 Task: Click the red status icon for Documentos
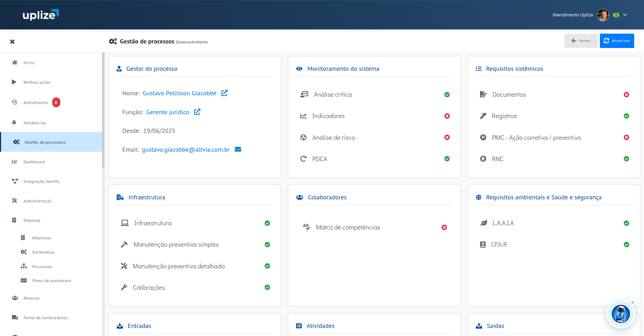[626, 95]
